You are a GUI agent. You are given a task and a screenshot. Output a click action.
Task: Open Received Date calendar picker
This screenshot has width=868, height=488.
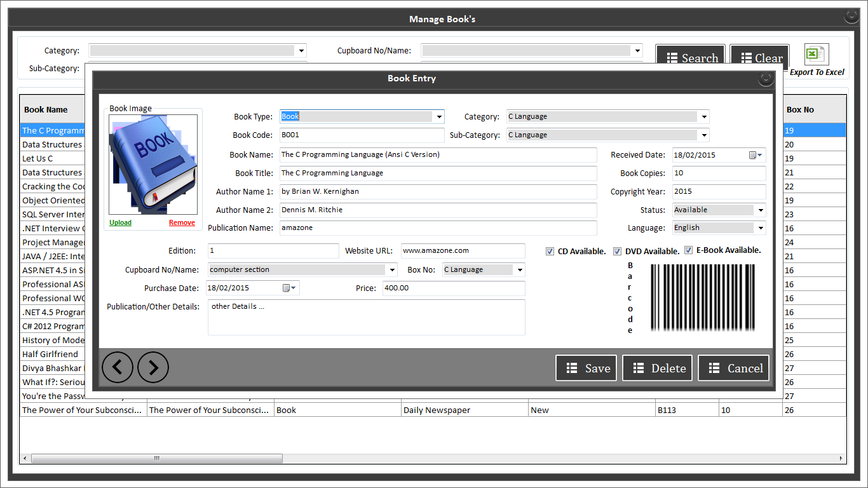pos(756,155)
